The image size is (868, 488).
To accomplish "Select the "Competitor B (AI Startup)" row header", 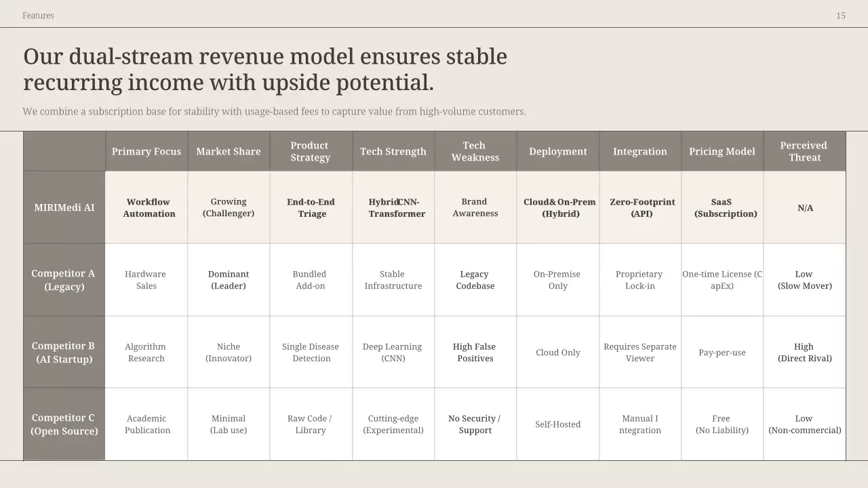I will (64, 352).
